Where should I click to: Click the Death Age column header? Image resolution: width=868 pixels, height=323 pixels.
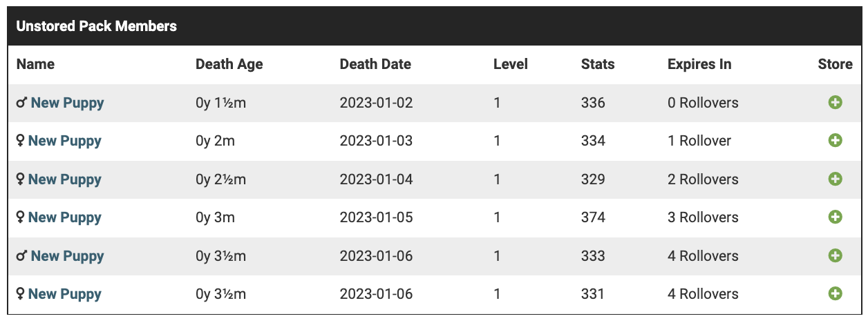pos(229,64)
